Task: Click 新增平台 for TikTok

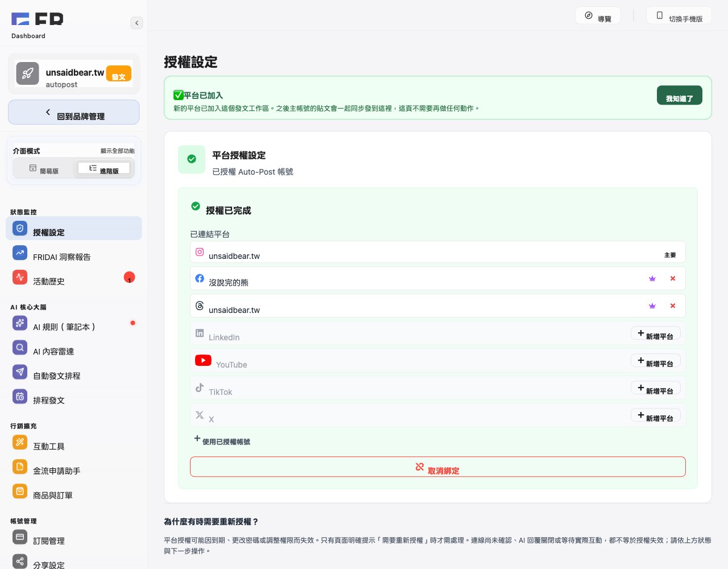Action: coord(656,388)
